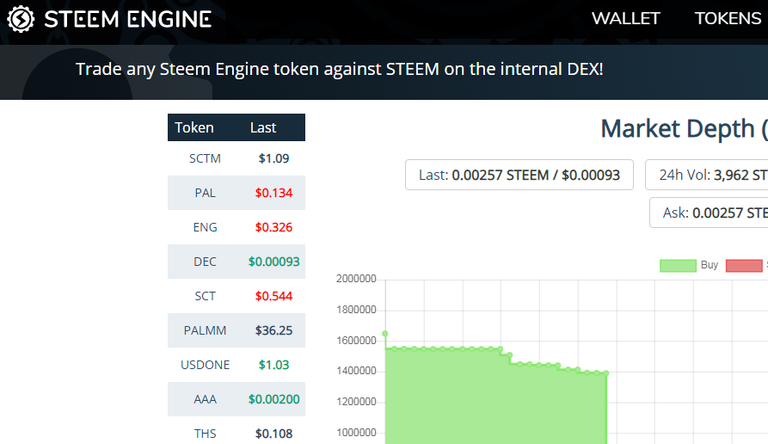Click the Market Depth heading
Screen dimensions: 768x444
[684, 129]
